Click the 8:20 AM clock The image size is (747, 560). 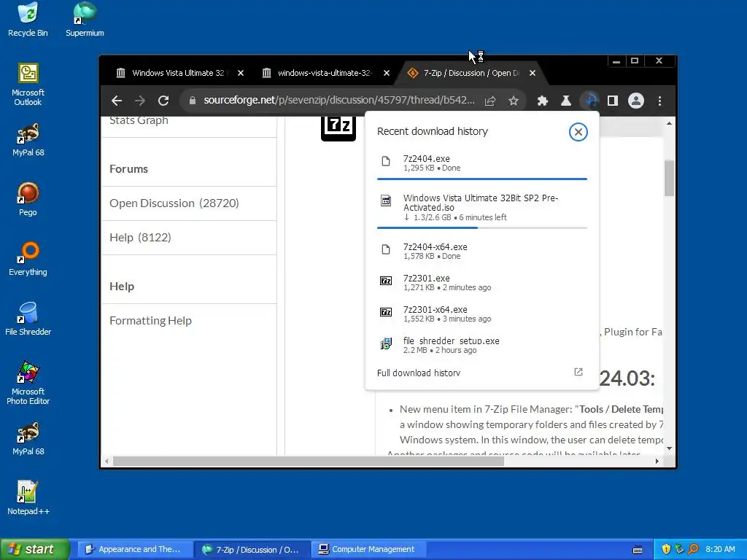pos(720,549)
